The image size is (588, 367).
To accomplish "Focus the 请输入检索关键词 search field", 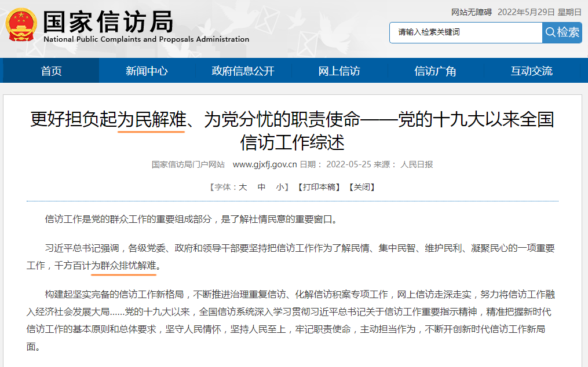I will point(465,32).
